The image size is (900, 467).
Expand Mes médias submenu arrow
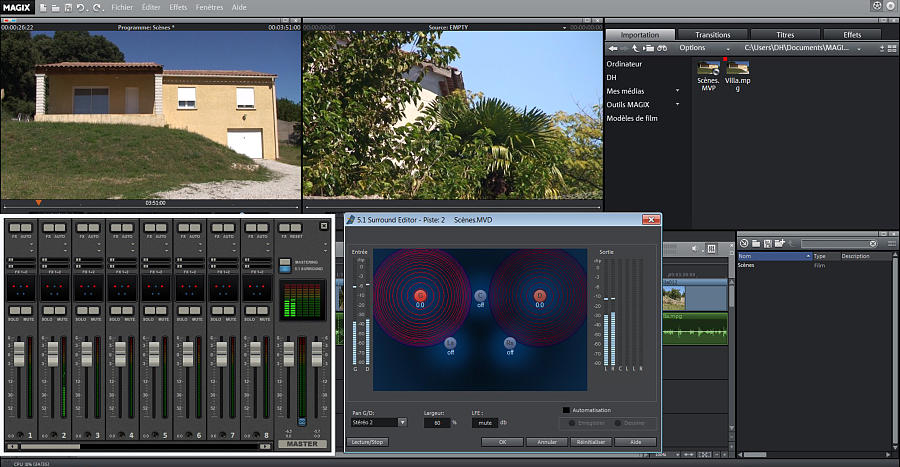tap(677, 91)
